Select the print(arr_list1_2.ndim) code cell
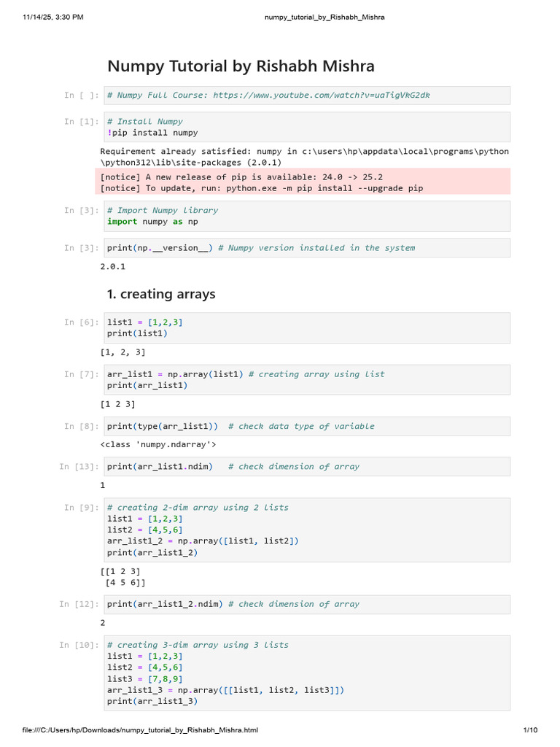Image resolution: width=560 pixels, height=747 pixels. (305, 604)
